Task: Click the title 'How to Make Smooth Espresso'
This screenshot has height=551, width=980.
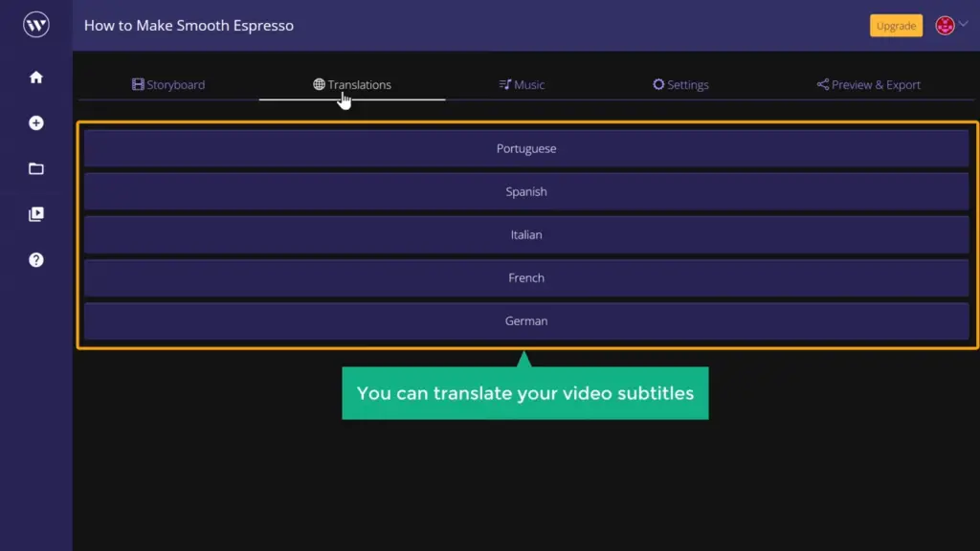Action: tap(189, 26)
